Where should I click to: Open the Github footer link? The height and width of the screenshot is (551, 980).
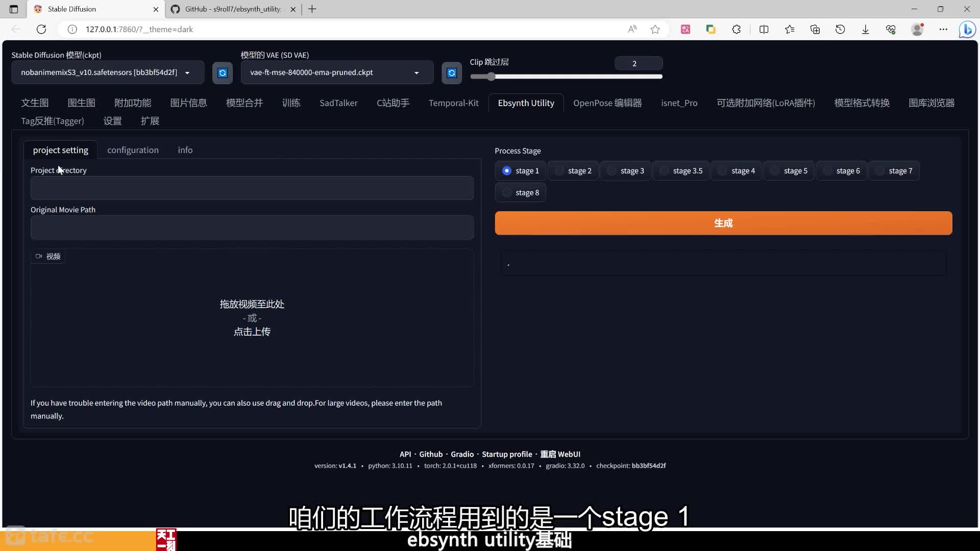coord(431,454)
